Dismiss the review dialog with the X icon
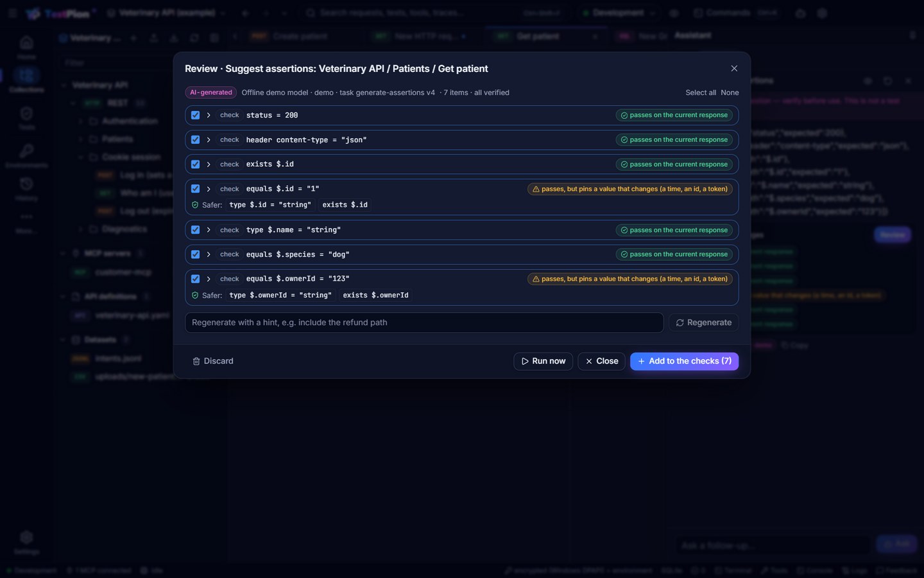 click(x=734, y=69)
